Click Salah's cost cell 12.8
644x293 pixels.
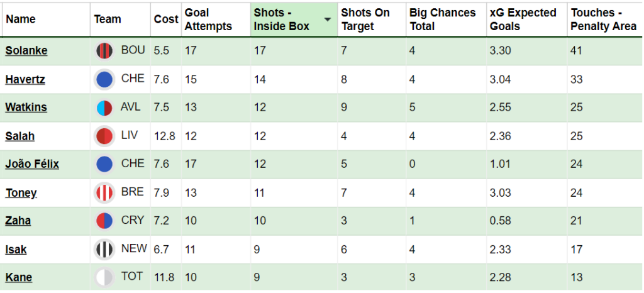[165, 136]
